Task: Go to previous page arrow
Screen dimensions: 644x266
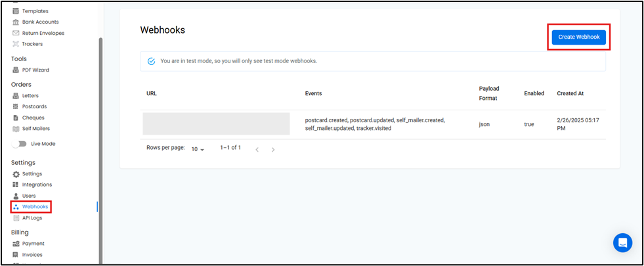Action: coord(257,150)
